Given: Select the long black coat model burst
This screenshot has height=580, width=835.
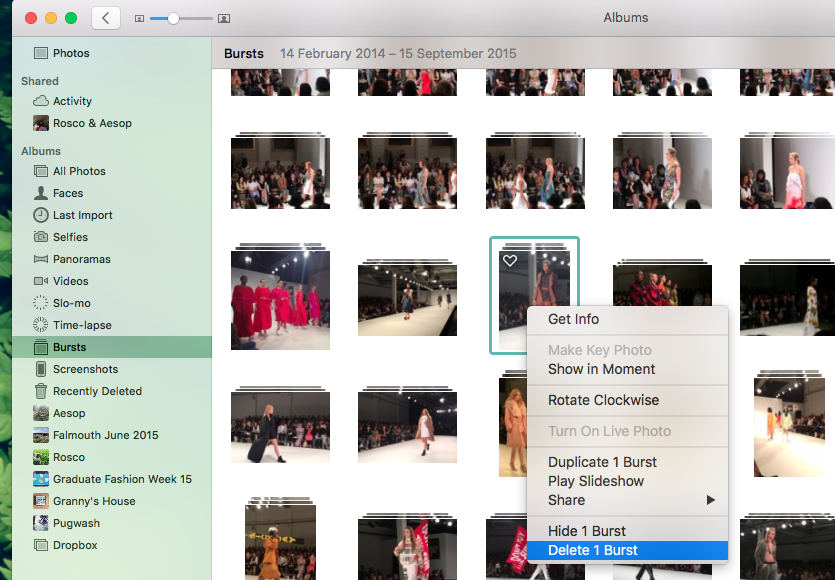Looking at the screenshot, I should (x=280, y=428).
